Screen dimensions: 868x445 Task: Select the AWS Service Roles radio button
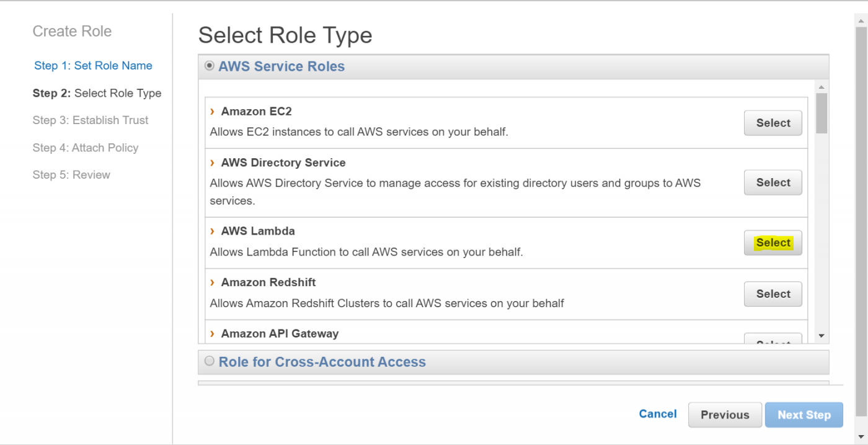(210, 65)
